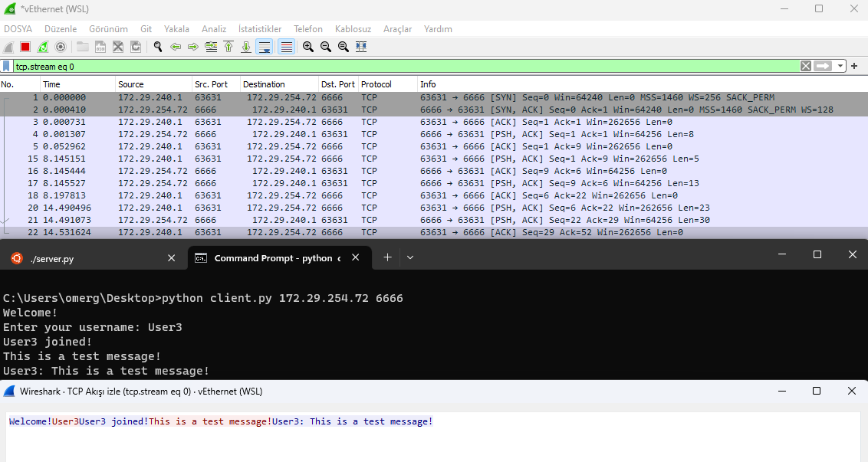868x462 pixels.
Task: Add a filter button with plus
Action: 854,67
